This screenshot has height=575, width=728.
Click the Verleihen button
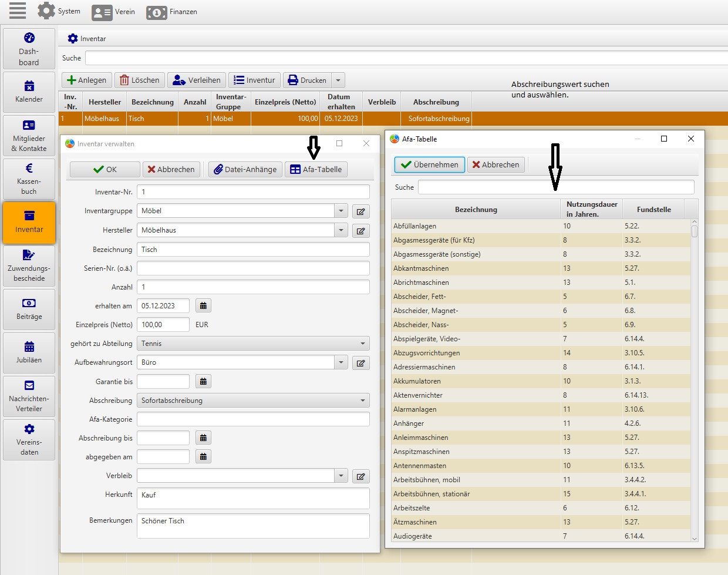(x=197, y=80)
